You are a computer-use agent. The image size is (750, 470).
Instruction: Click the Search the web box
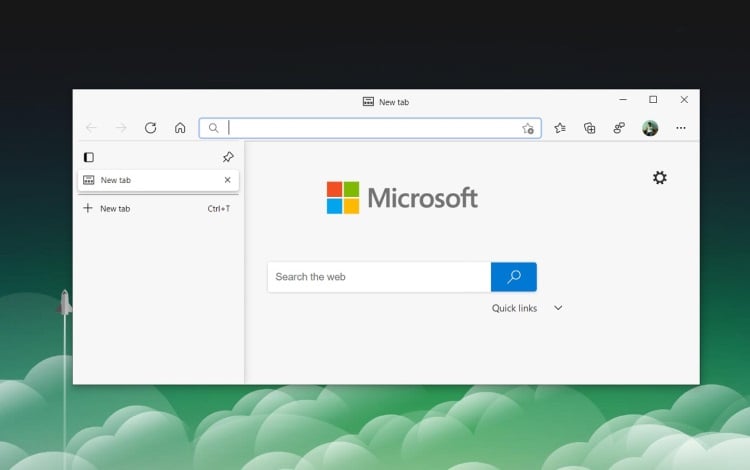(379, 277)
